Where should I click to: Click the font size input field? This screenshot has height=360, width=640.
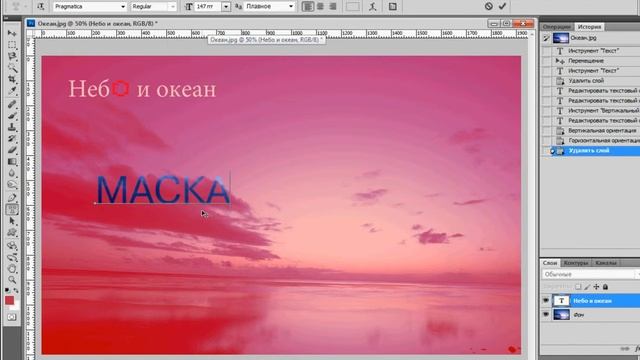tap(208, 7)
